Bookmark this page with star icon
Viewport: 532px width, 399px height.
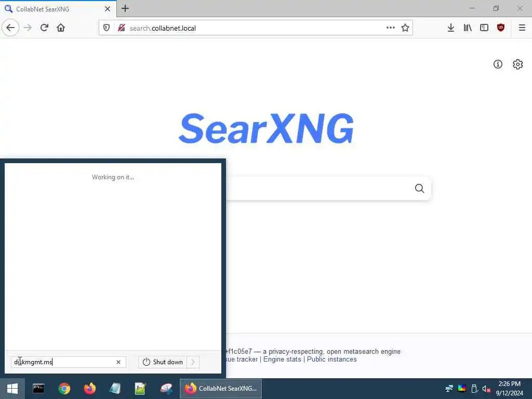click(x=405, y=28)
